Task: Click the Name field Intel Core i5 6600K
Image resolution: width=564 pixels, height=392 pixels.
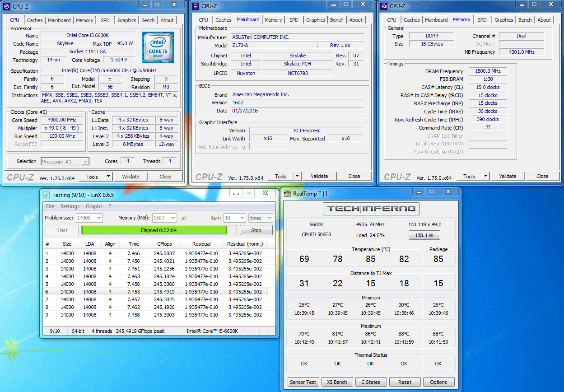Action: click(88, 35)
